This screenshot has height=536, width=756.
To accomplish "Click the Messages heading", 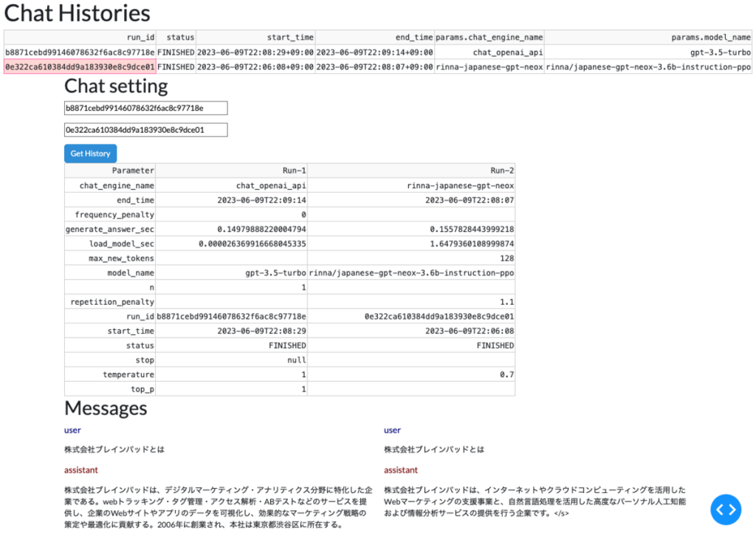I will [106, 408].
